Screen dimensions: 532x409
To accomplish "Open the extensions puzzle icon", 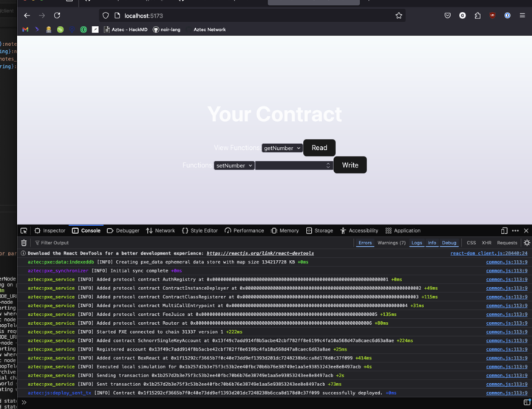I will tap(477, 16).
